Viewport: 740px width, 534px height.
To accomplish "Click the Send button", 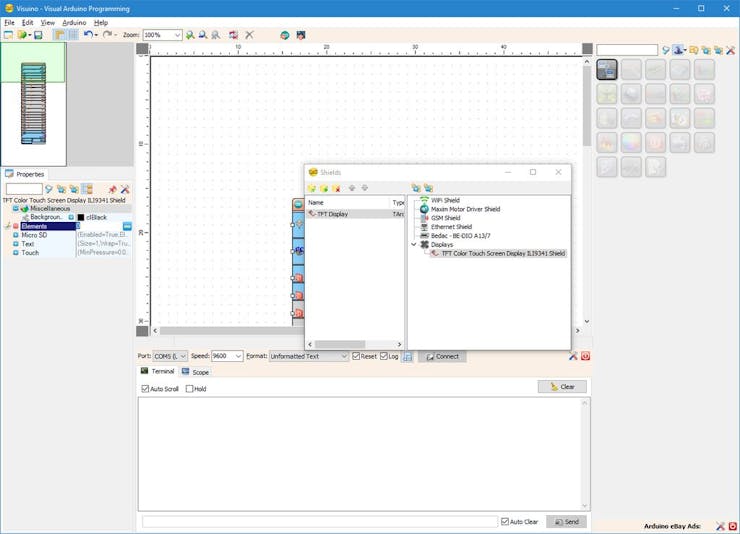I will coord(566,521).
